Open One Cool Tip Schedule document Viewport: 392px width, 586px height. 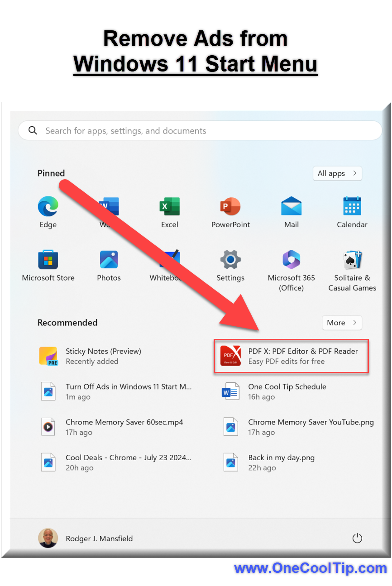tap(287, 391)
